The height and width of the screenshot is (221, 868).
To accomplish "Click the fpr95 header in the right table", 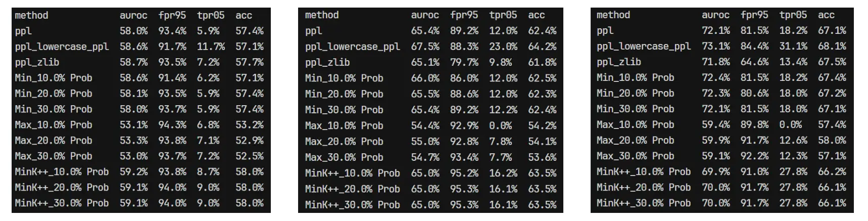I will [x=754, y=15].
